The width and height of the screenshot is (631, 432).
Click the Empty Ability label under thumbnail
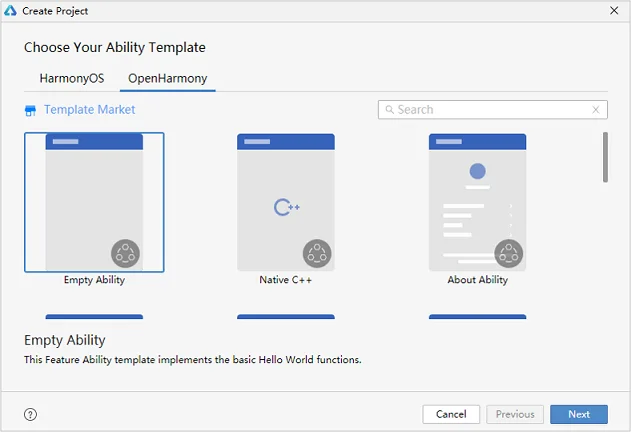click(x=94, y=280)
